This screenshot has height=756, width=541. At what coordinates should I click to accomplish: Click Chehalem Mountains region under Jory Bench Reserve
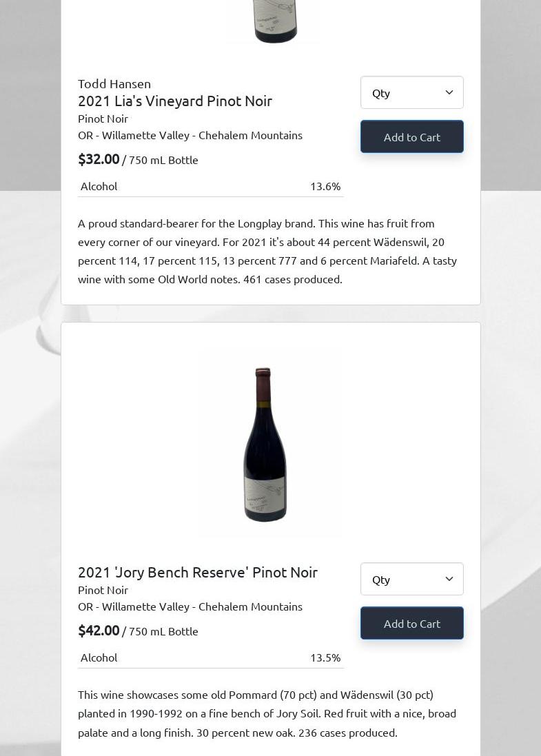(250, 606)
